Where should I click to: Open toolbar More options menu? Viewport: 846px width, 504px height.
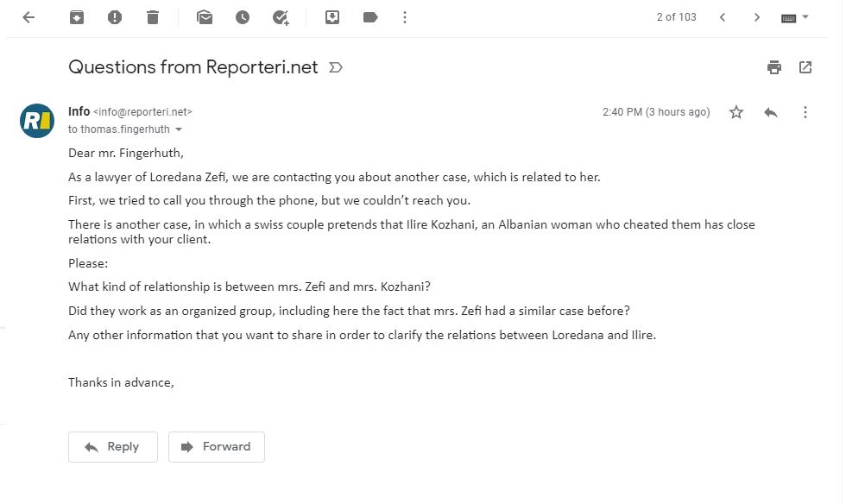coord(405,17)
